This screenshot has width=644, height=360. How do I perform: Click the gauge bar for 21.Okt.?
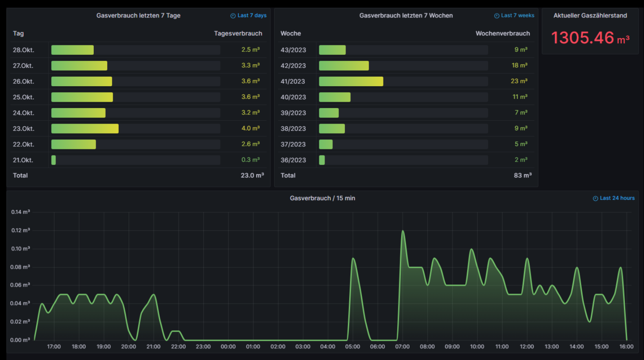point(136,160)
